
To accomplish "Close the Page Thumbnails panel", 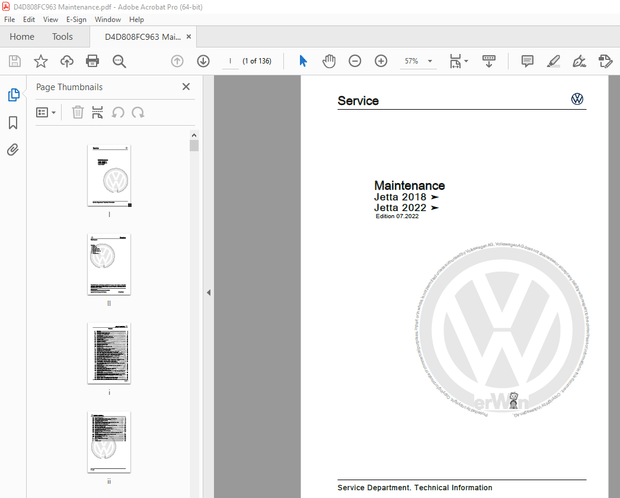I will pos(186,87).
